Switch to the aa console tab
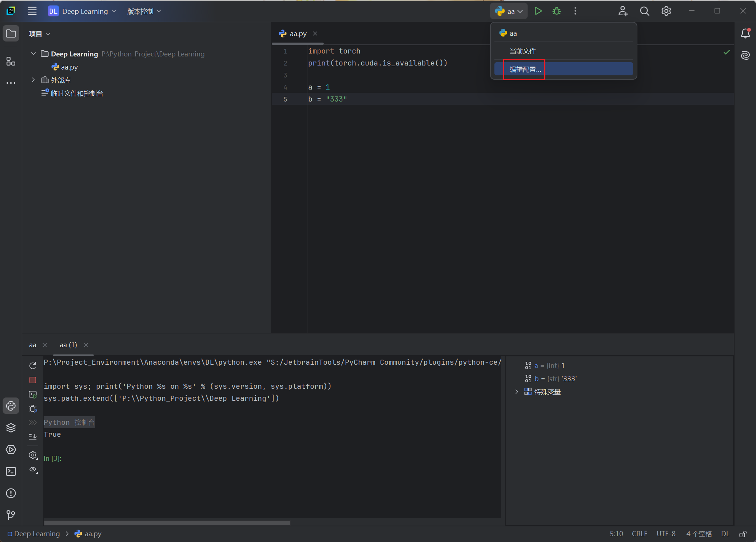This screenshot has width=756, height=542. [x=33, y=345]
